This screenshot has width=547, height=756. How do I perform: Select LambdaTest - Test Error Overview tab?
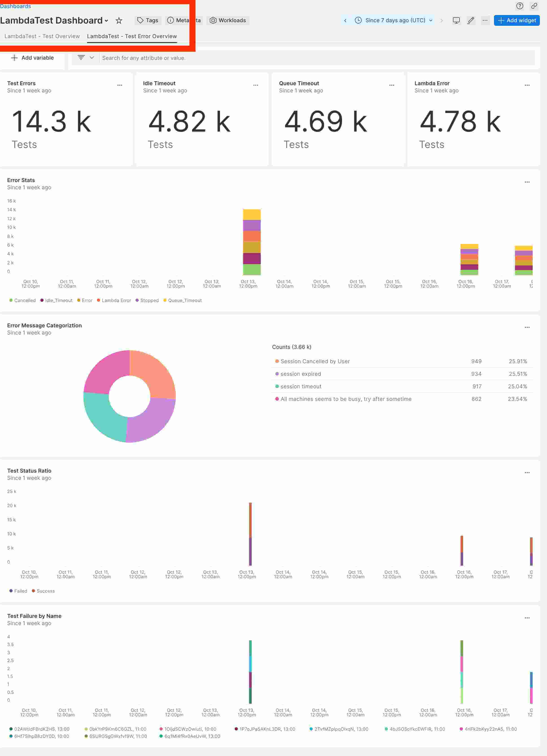click(x=132, y=36)
